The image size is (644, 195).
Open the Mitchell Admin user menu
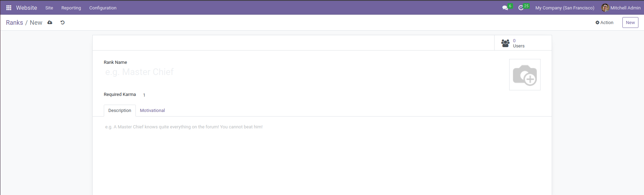(x=621, y=8)
